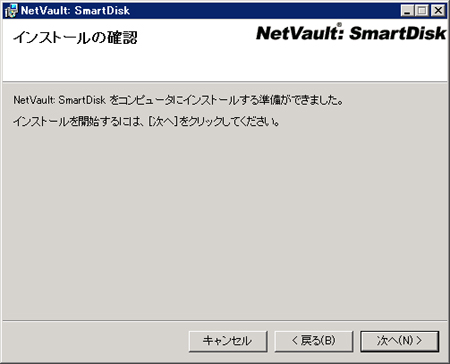
Task: Click the NetVault: SmartDisk logo banner
Action: point(351,33)
